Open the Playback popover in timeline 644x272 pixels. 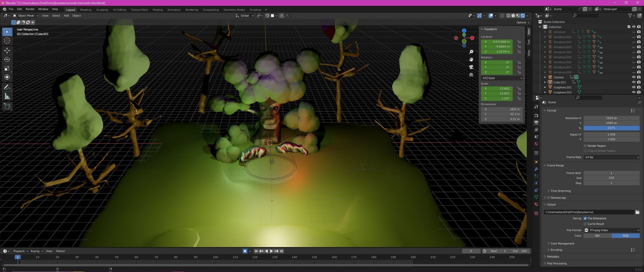(20, 251)
